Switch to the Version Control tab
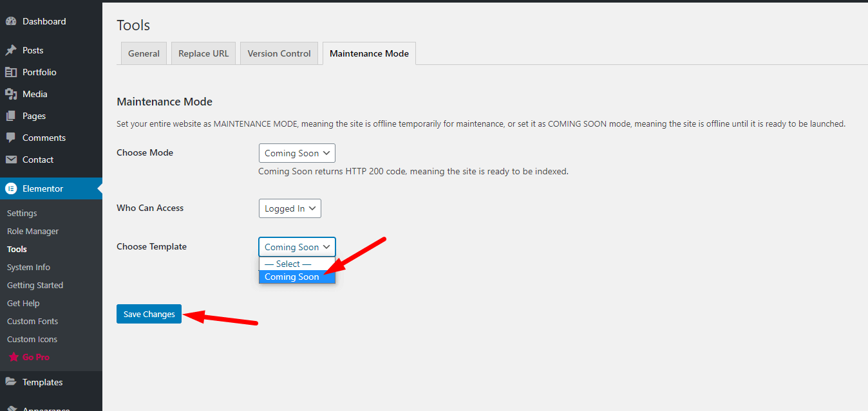This screenshot has width=868, height=411. point(279,53)
